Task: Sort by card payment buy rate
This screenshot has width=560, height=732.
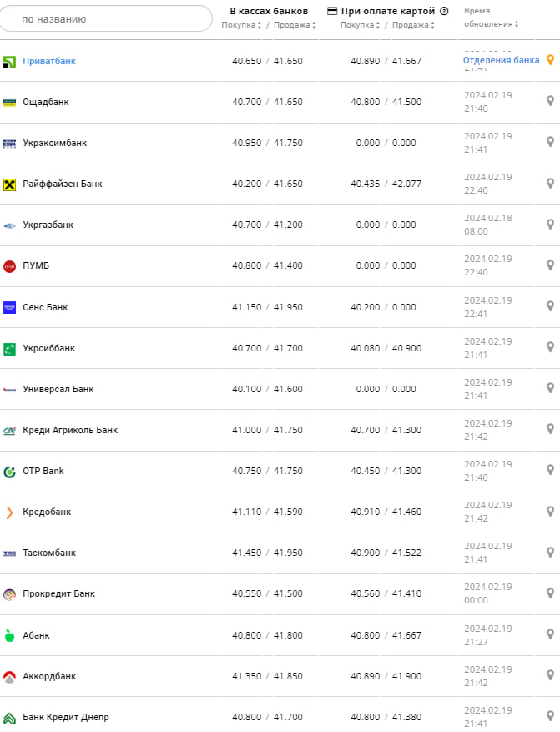Action: click(360, 25)
